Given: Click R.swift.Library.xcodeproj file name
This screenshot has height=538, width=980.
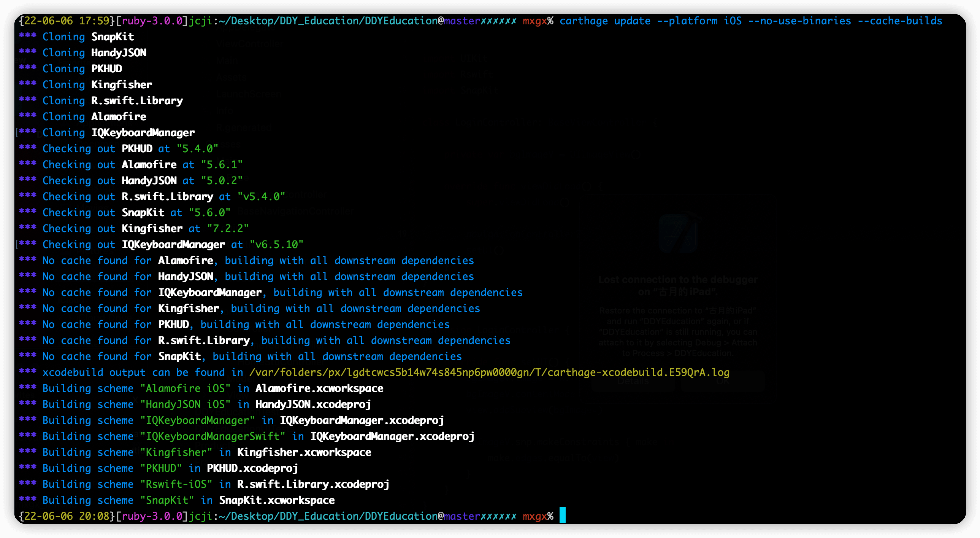Looking at the screenshot, I should [x=314, y=485].
